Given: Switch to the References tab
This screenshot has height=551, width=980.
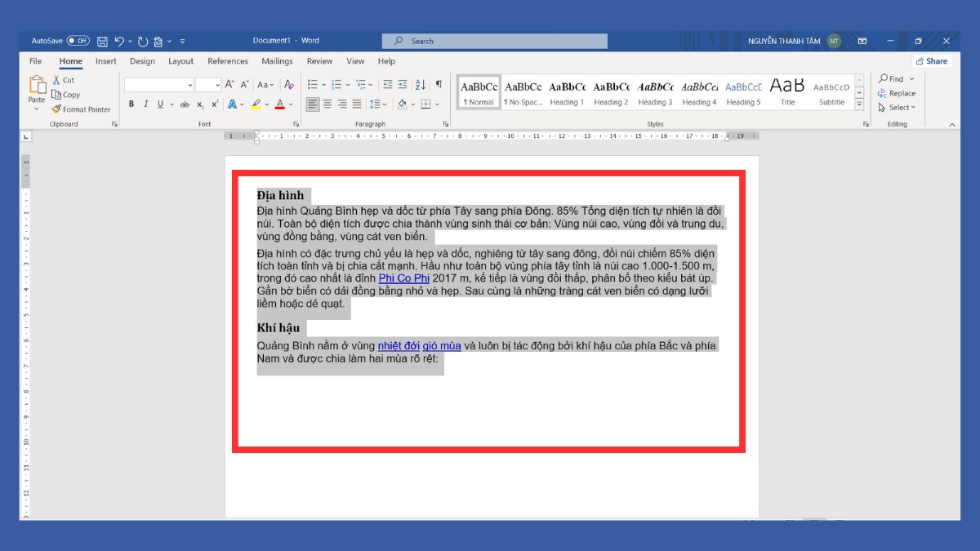Looking at the screenshot, I should click(228, 61).
